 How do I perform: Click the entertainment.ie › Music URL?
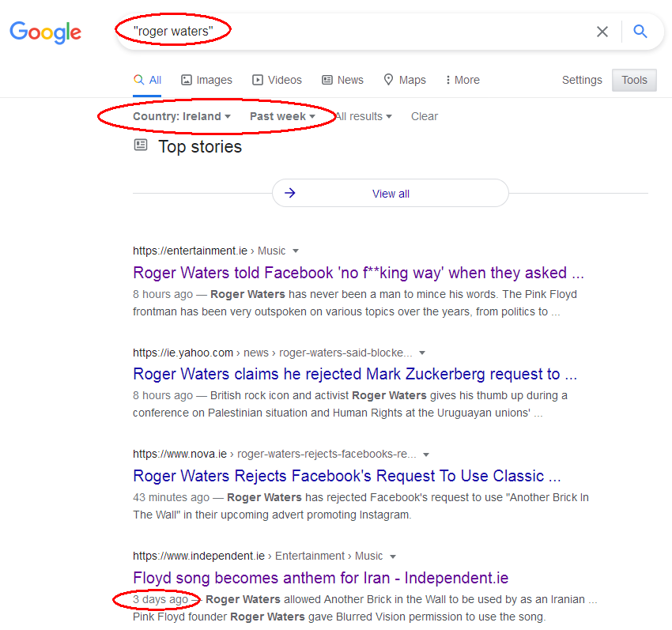210,251
